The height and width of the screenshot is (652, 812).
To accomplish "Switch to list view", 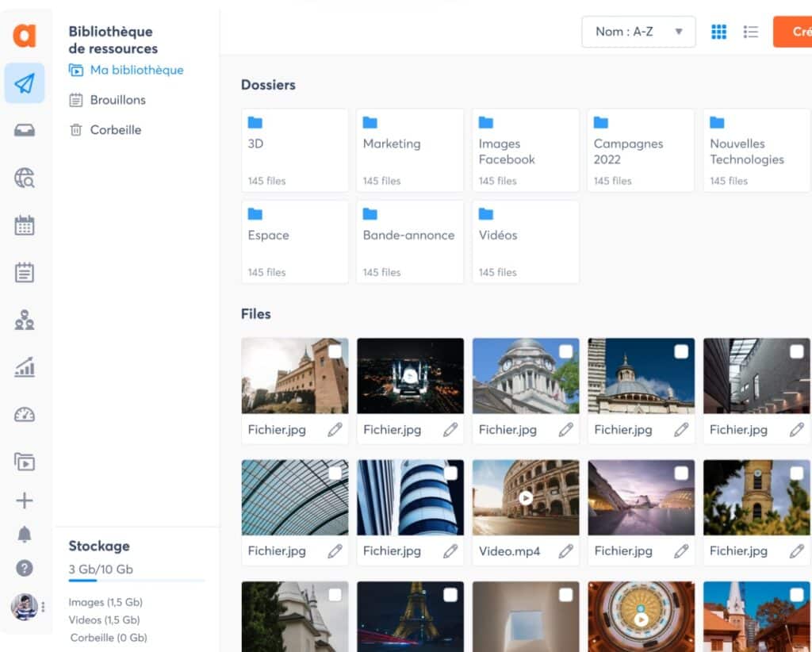I will [750, 32].
